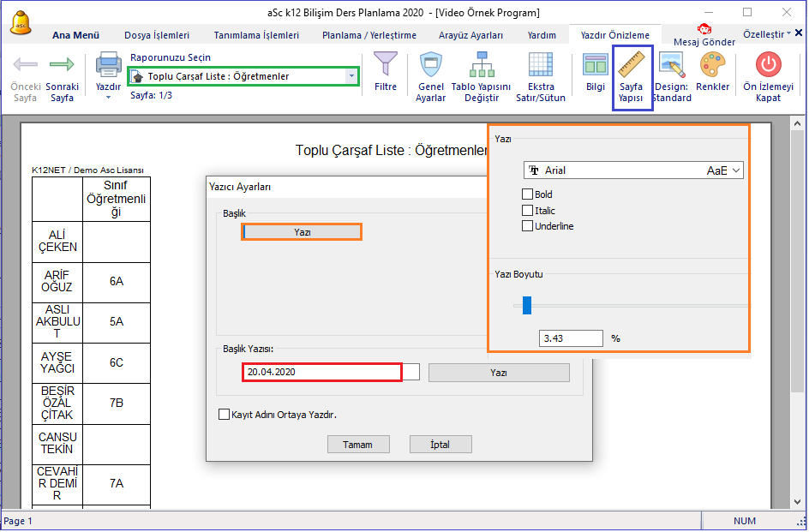Click the Sınıf Öğretmenliği column header
Viewport: 809px width, 532px height.
(117, 199)
